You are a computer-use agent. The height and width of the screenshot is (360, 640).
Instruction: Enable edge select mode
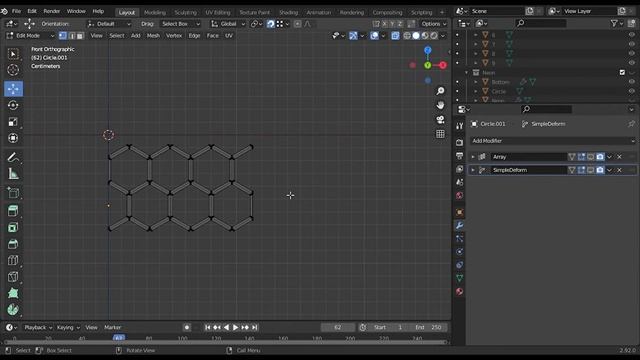[72, 36]
